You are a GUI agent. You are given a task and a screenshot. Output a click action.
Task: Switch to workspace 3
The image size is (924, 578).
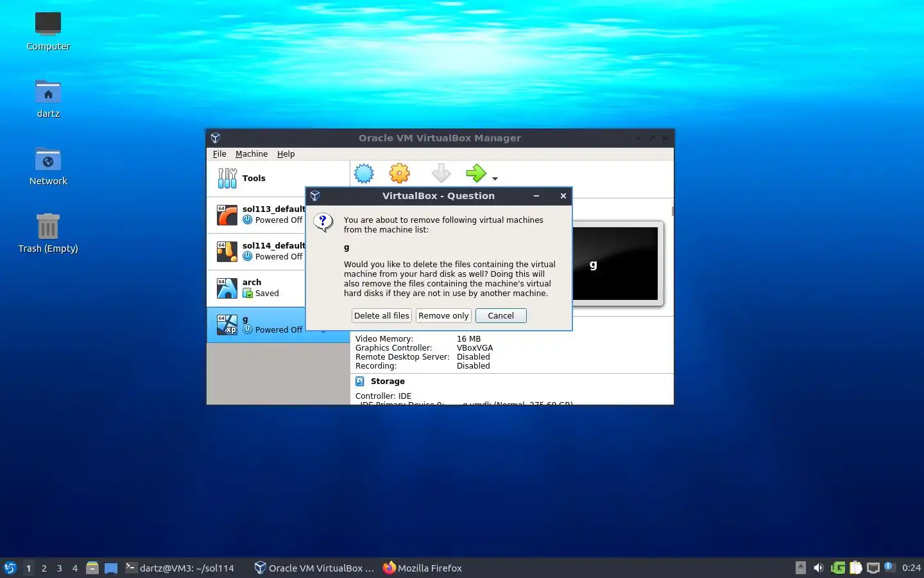tap(60, 568)
